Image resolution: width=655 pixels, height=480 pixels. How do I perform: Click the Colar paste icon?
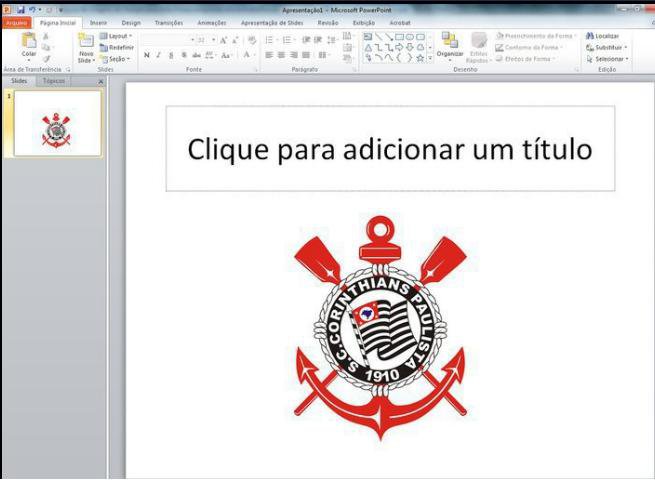tap(29, 41)
